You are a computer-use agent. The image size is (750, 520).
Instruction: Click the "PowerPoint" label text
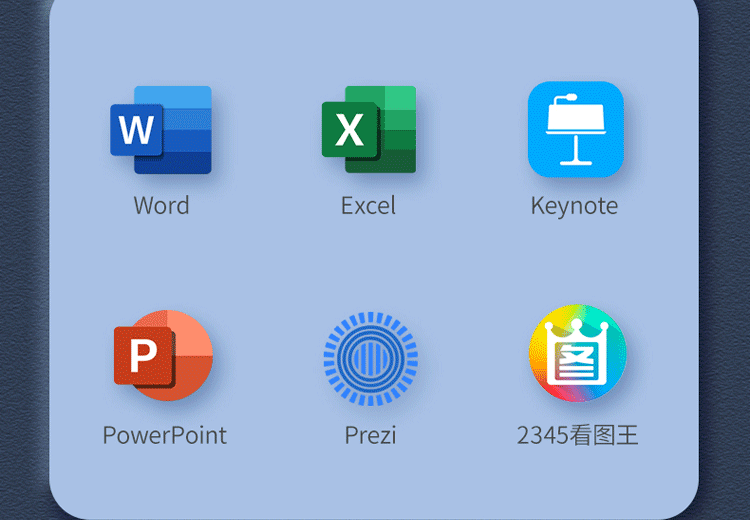[x=165, y=435]
